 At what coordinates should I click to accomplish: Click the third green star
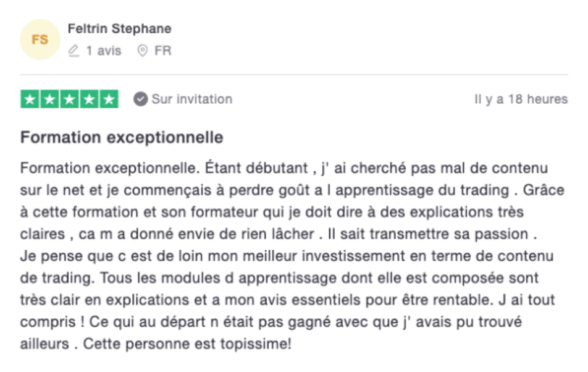[x=69, y=99]
